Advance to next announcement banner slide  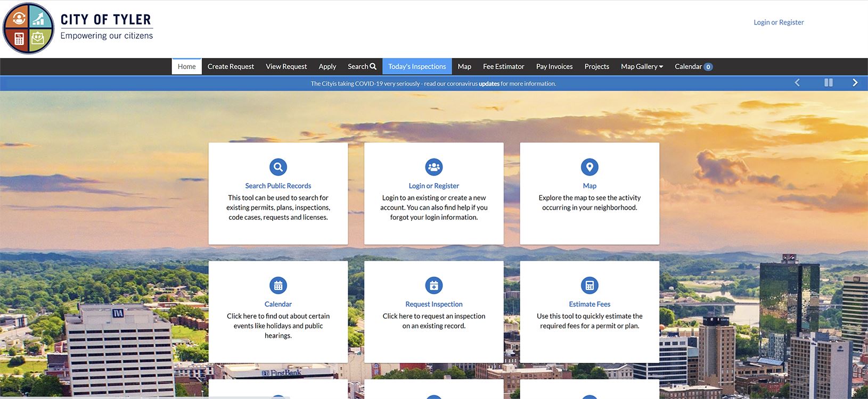click(x=855, y=82)
